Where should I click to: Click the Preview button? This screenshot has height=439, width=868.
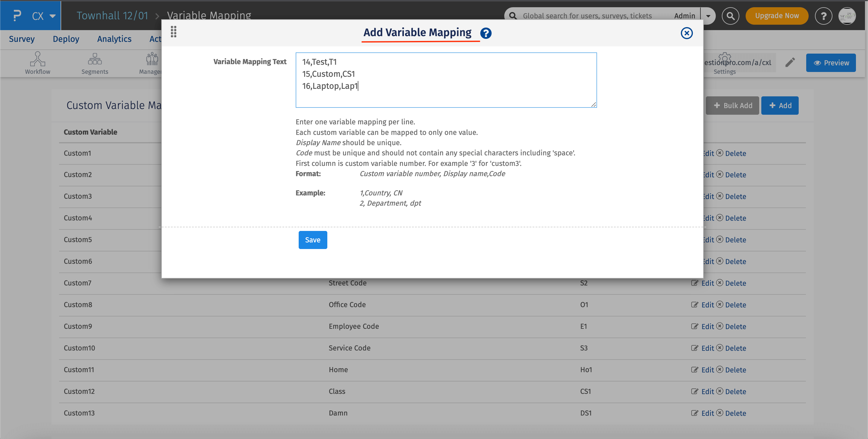831,63
